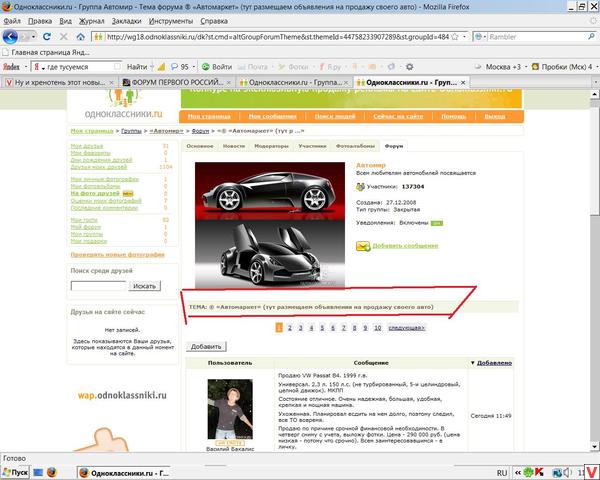The width and height of the screenshot is (600, 480).
Task: Open the back/forward history dropdown arrow
Action: [x=34, y=37]
